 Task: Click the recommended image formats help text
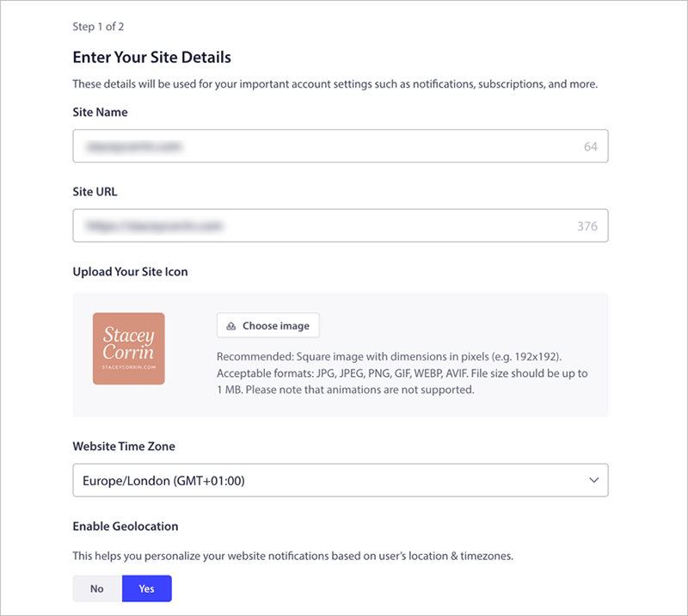(x=402, y=373)
